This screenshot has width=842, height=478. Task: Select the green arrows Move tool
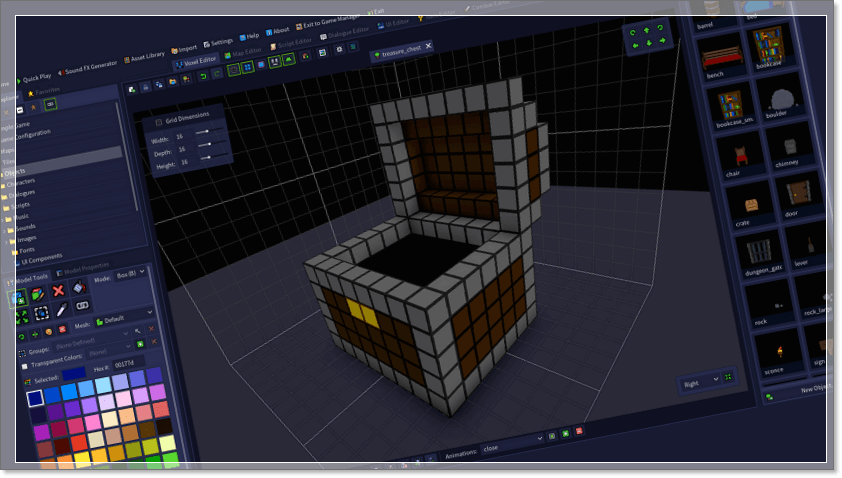point(22,316)
